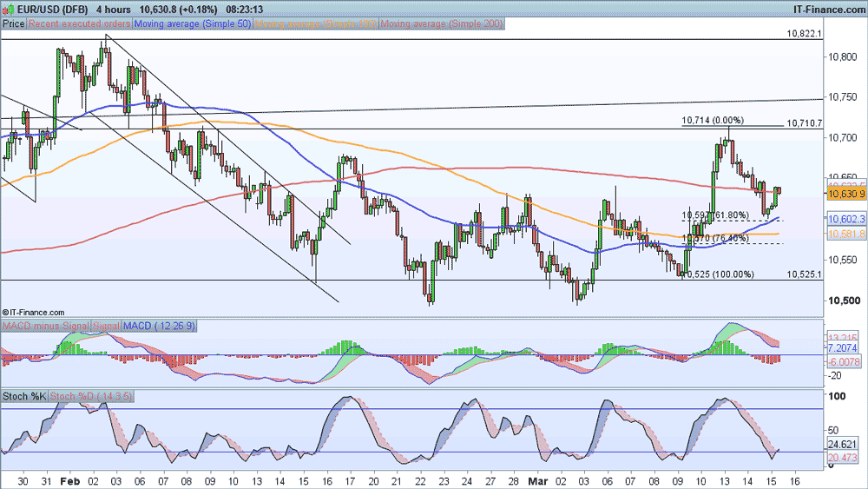Select the MACD (12 26 9) legend label
This screenshot has height=489, width=868.
click(159, 326)
